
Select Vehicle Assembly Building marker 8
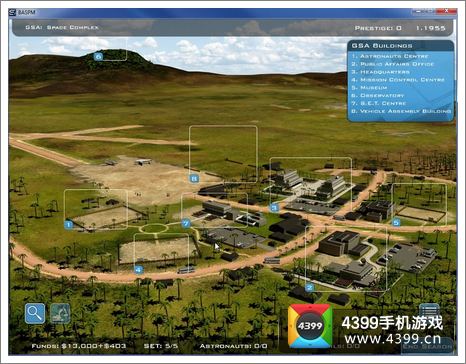pos(194,178)
